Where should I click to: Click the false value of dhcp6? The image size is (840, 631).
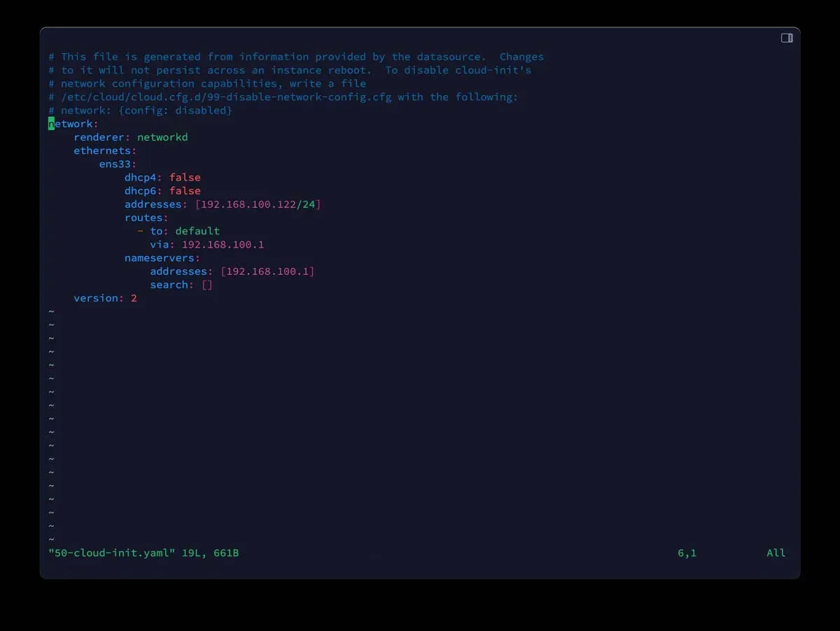[185, 191]
